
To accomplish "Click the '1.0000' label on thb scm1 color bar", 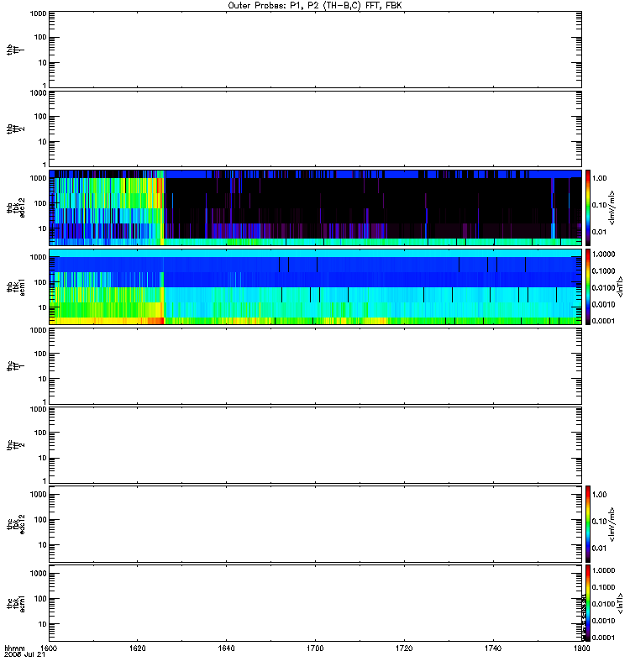I will (603, 255).
